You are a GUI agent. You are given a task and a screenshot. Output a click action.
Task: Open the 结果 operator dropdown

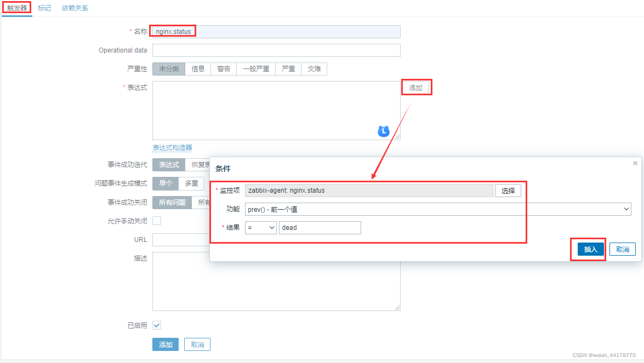260,228
